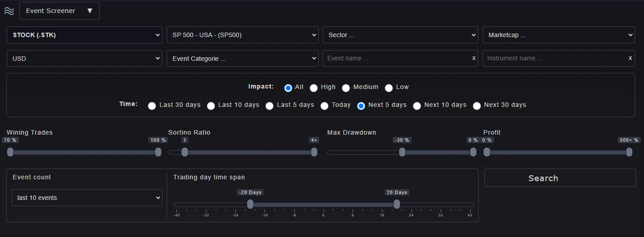Click into the Event name input field
This screenshot has width=644, height=237.
click(x=396, y=58)
